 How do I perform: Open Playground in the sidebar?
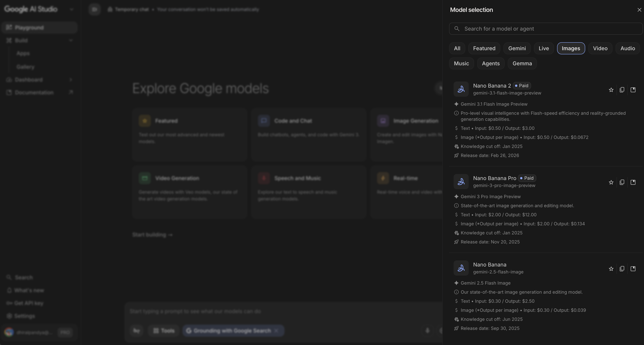point(39,28)
